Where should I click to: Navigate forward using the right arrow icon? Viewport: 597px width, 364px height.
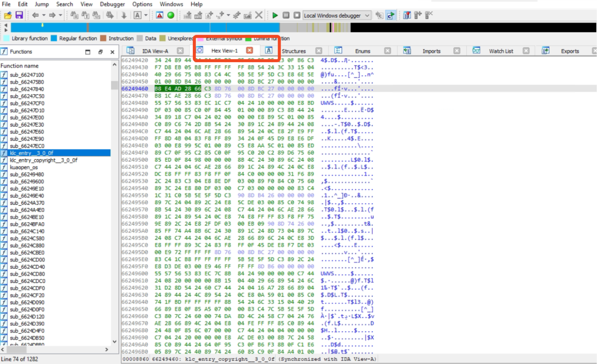coord(52,15)
